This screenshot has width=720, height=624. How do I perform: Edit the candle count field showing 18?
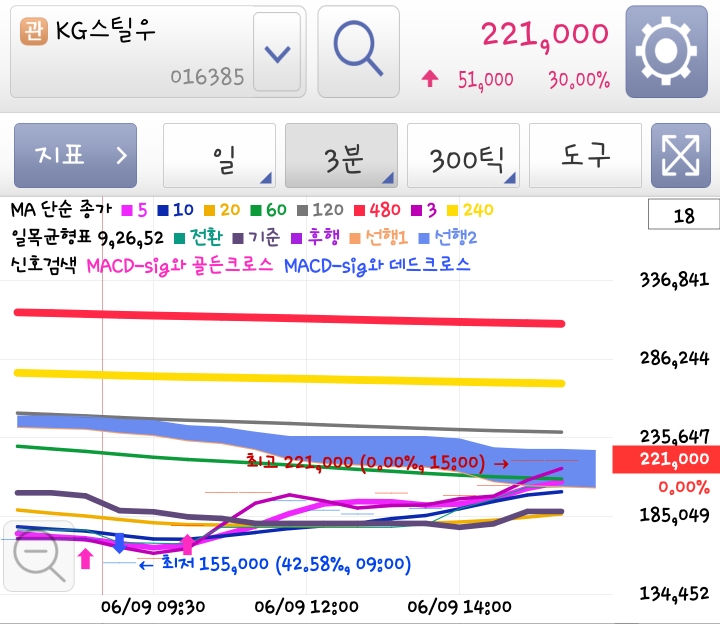coord(684,214)
